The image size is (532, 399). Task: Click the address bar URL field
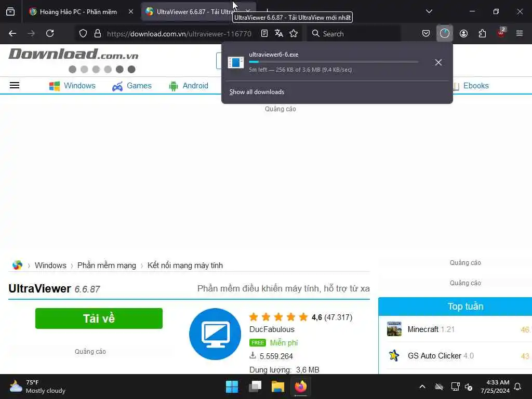179,34
